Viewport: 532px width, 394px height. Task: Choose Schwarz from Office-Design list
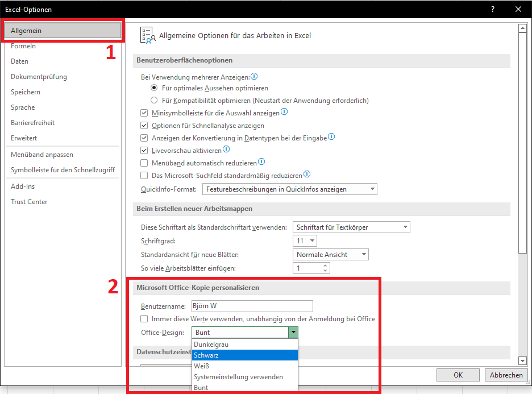[x=244, y=355]
